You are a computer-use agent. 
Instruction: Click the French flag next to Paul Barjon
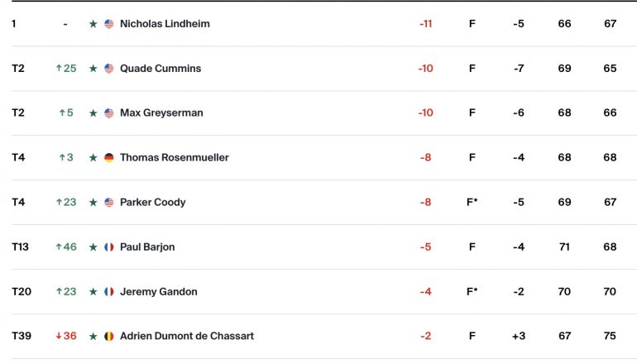109,247
